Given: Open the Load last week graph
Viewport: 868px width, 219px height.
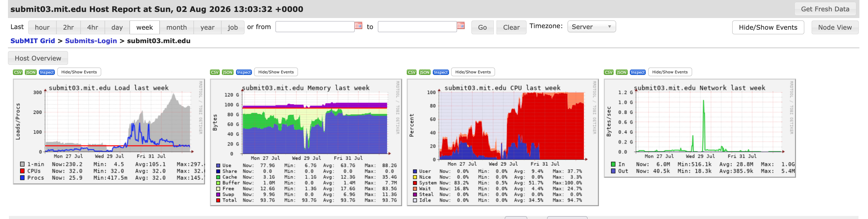Looking at the screenshot, I should pos(109,132).
